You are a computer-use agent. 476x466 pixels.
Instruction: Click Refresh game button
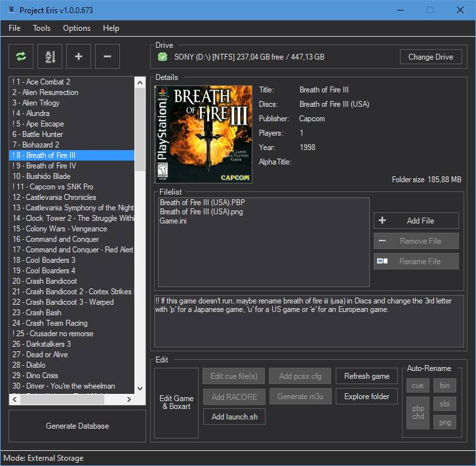(x=367, y=376)
